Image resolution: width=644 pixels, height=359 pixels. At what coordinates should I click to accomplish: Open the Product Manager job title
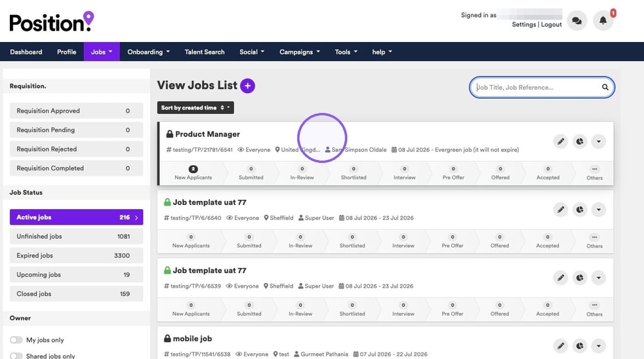[207, 134]
